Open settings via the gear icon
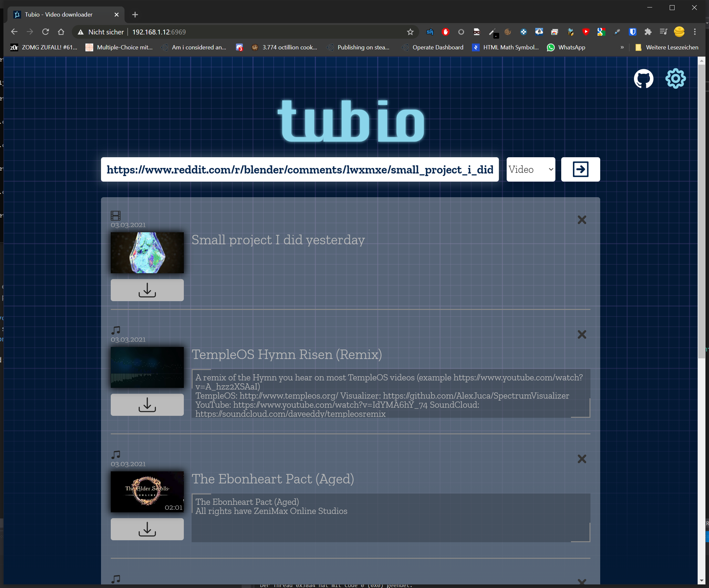This screenshot has width=709, height=588. 675,79
